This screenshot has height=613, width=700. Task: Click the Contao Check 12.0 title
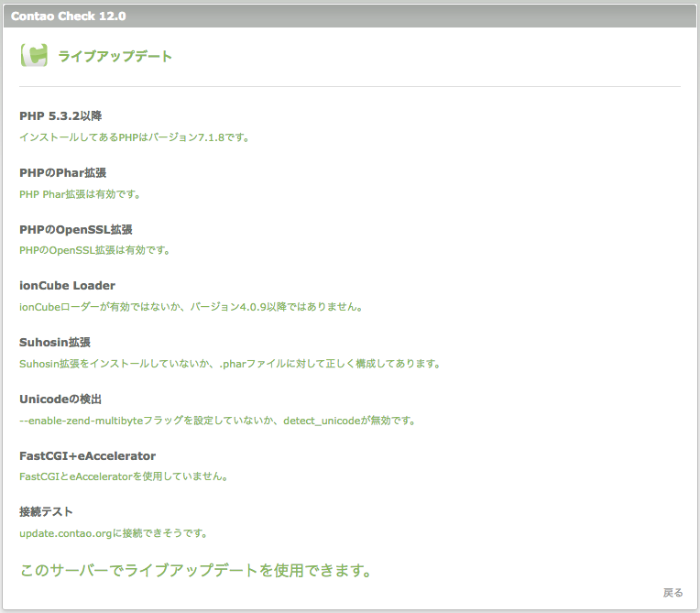coord(69,16)
